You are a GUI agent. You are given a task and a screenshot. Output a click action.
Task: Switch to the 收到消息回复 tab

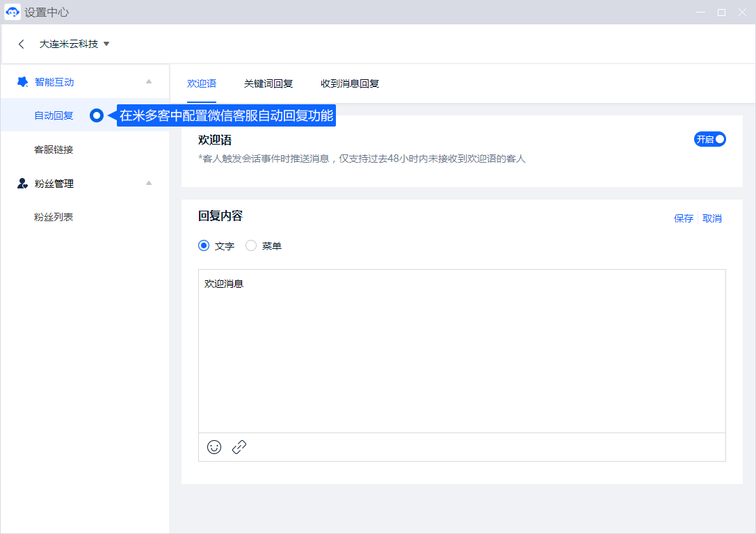click(350, 83)
